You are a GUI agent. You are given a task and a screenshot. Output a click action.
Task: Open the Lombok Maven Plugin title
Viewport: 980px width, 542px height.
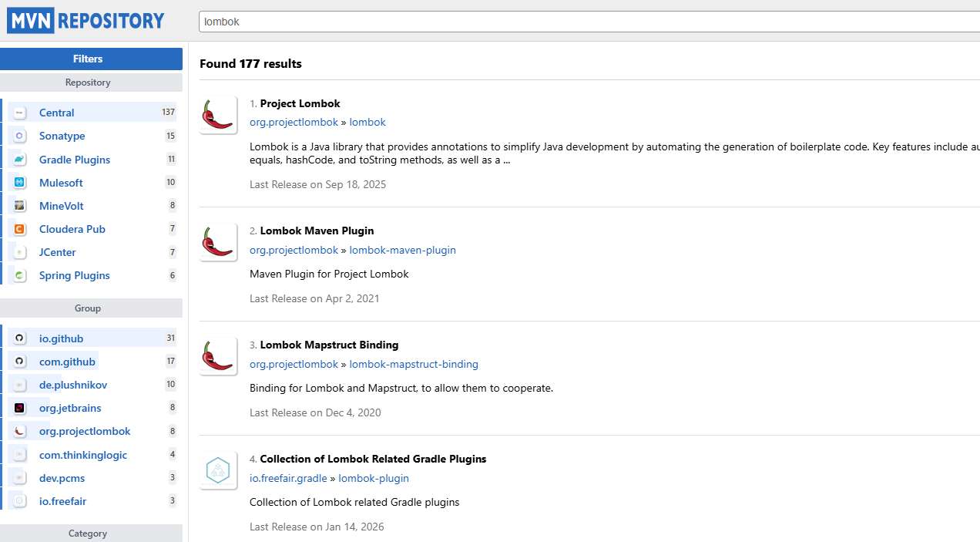coord(317,231)
